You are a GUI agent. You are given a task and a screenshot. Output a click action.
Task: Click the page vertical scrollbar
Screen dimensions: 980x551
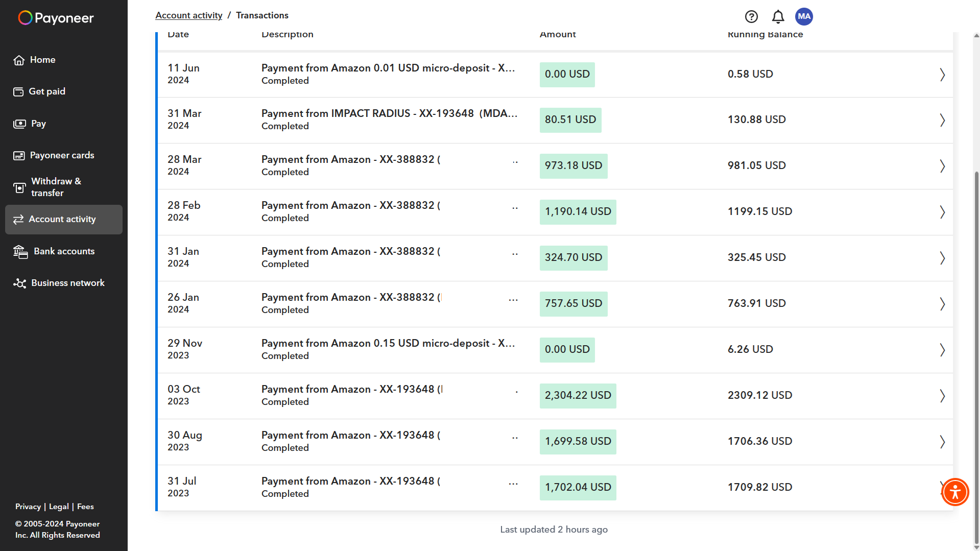(x=976, y=357)
